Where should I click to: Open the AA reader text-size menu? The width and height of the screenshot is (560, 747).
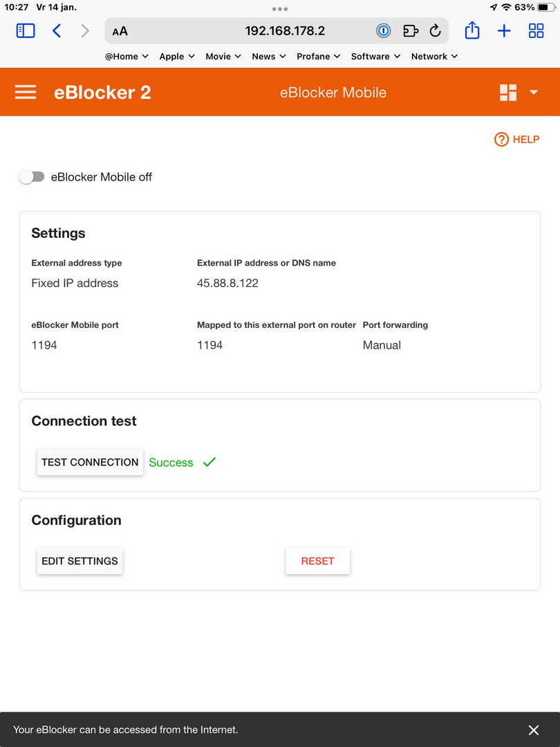[x=120, y=31]
